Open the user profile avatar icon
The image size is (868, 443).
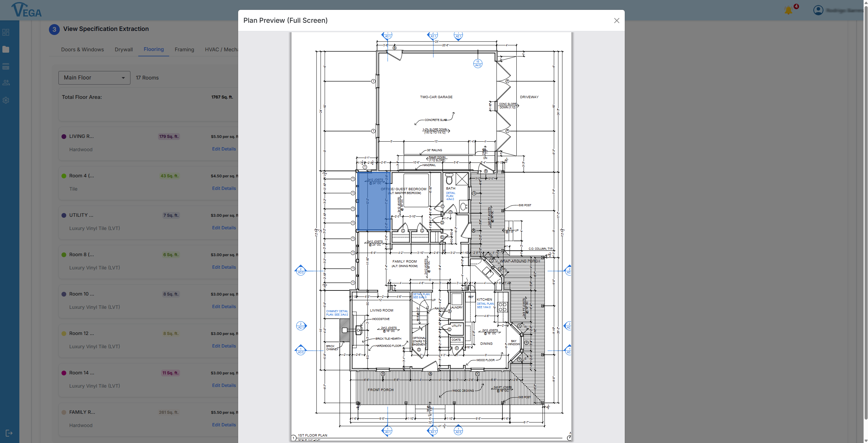[818, 11]
